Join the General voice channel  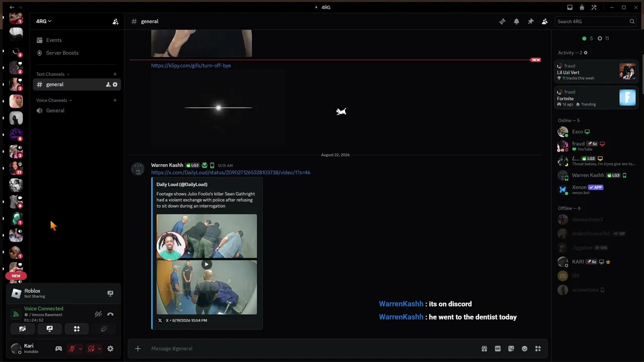[x=76, y=111]
